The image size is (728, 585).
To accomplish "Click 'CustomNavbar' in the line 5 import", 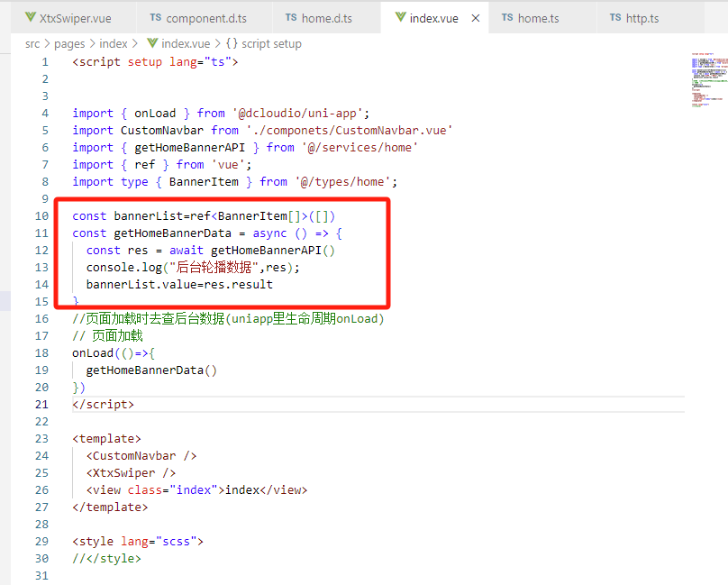I will [162, 131].
